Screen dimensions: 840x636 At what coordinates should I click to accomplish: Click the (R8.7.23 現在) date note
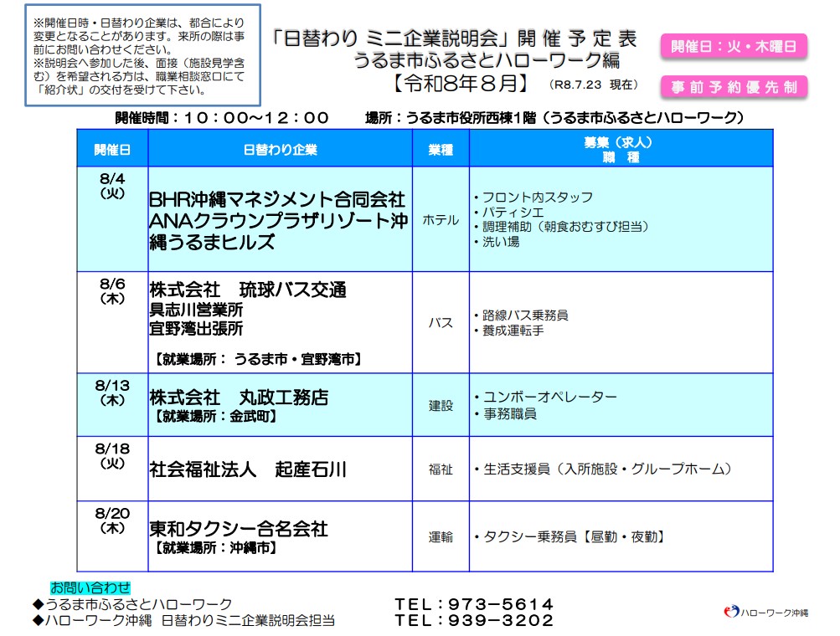(594, 85)
